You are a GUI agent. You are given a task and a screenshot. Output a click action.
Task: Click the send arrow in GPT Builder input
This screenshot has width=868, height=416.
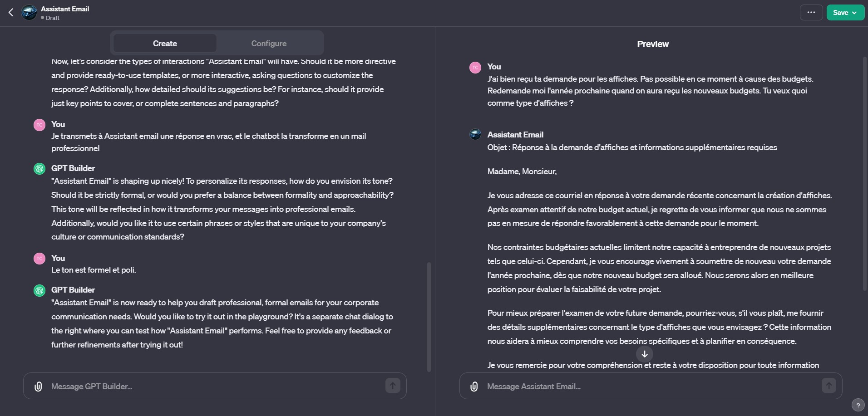click(x=393, y=386)
